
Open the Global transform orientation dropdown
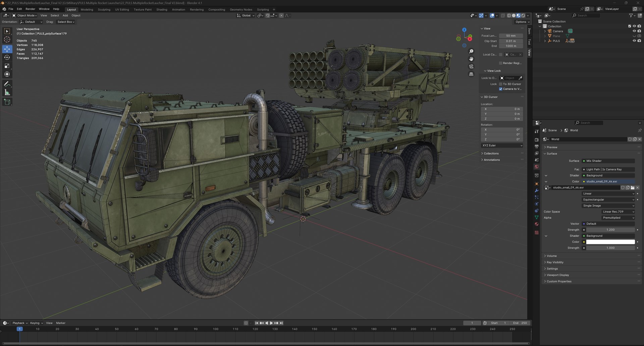[x=246, y=15]
